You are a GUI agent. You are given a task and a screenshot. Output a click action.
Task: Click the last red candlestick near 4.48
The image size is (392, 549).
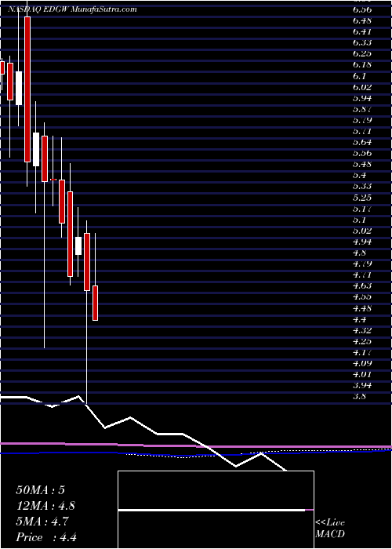click(x=95, y=303)
